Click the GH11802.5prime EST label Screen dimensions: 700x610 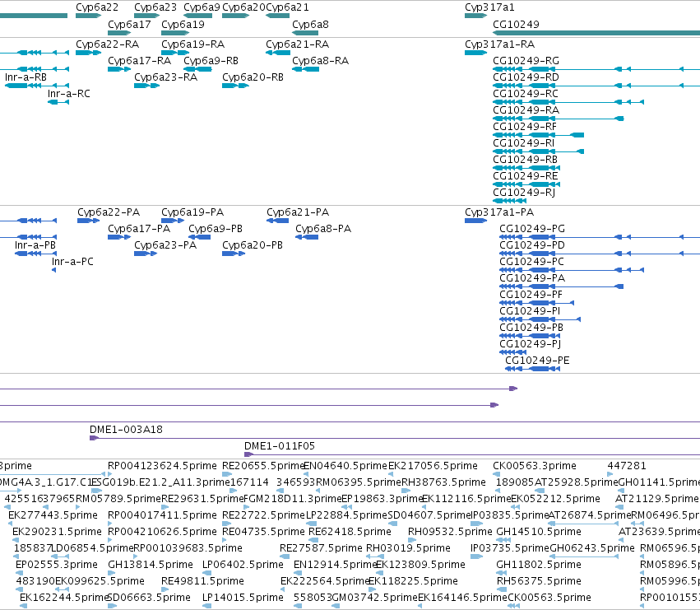click(x=539, y=565)
